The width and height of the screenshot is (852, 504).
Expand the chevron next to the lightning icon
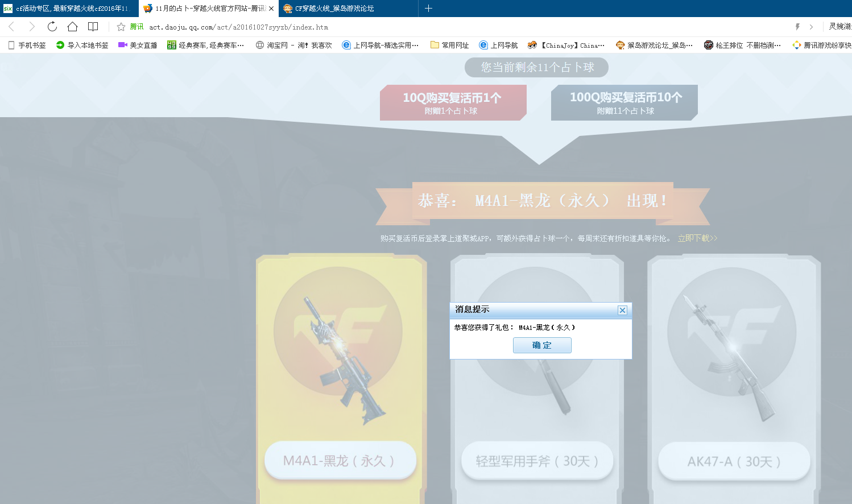(x=811, y=27)
